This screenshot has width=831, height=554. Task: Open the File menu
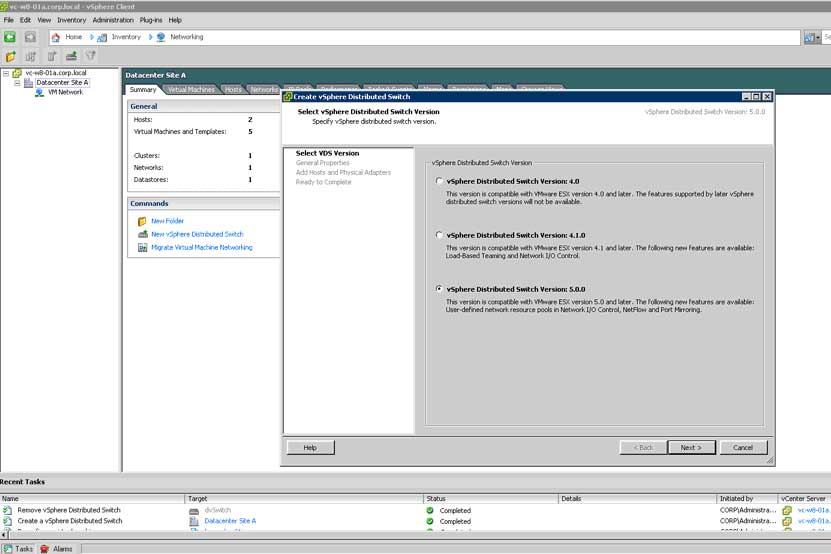(x=9, y=20)
